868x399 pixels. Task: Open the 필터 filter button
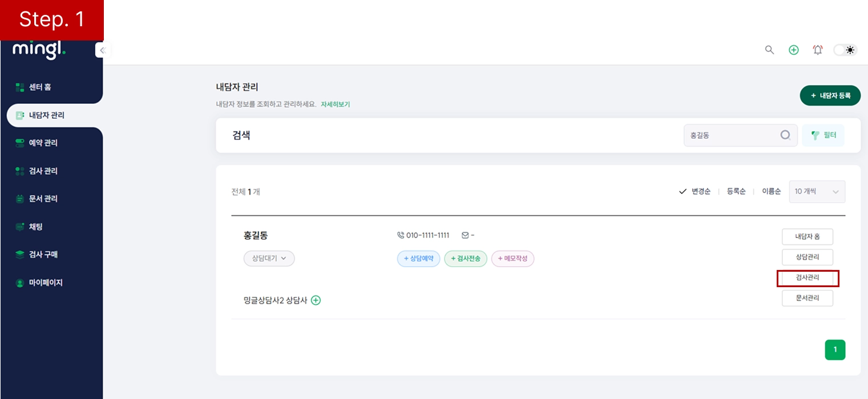[x=823, y=135]
